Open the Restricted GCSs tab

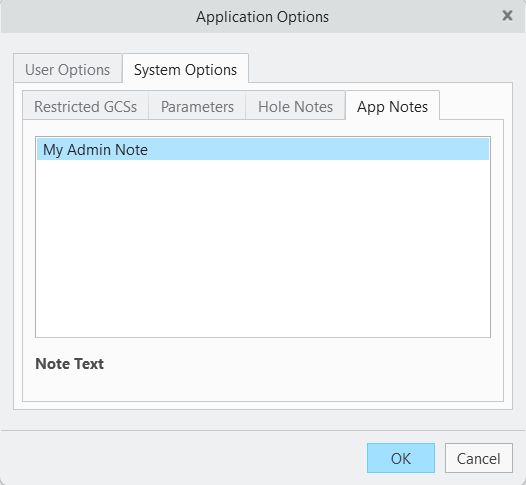[x=86, y=105]
